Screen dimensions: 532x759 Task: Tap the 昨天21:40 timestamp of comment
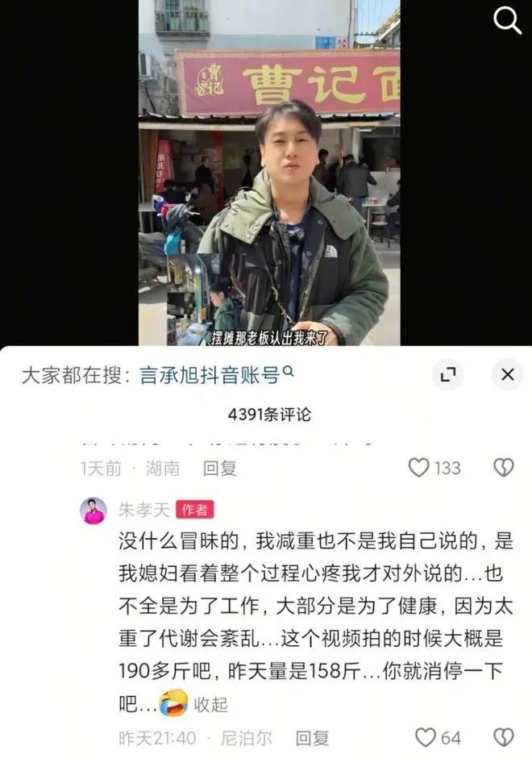(157, 738)
